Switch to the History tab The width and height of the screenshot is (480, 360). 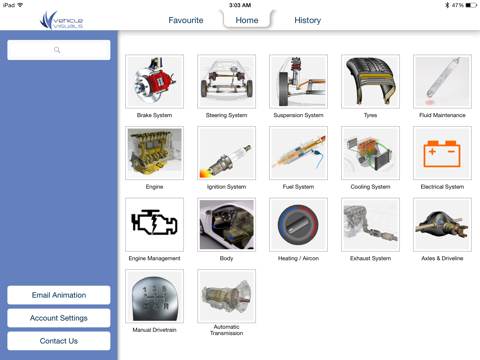[307, 20]
